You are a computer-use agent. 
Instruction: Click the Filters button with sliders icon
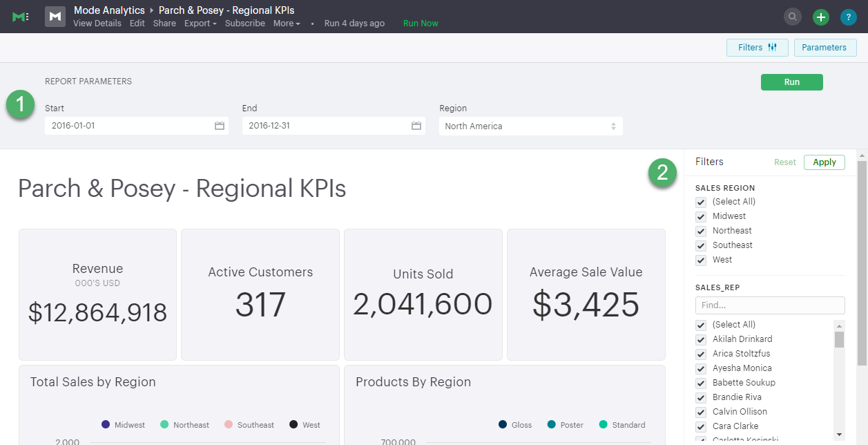click(757, 48)
